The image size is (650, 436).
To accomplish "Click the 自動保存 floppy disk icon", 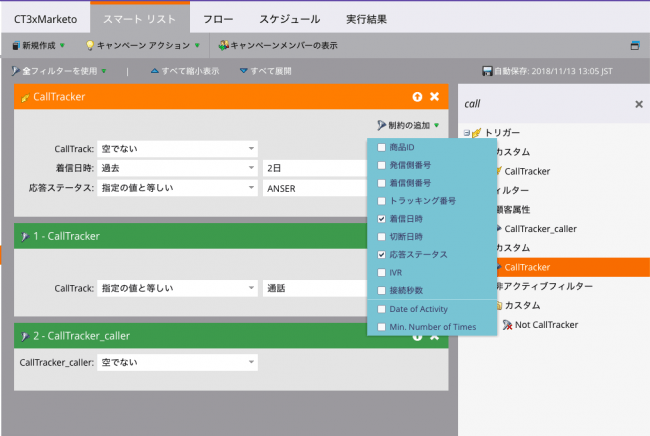I will [x=487, y=71].
